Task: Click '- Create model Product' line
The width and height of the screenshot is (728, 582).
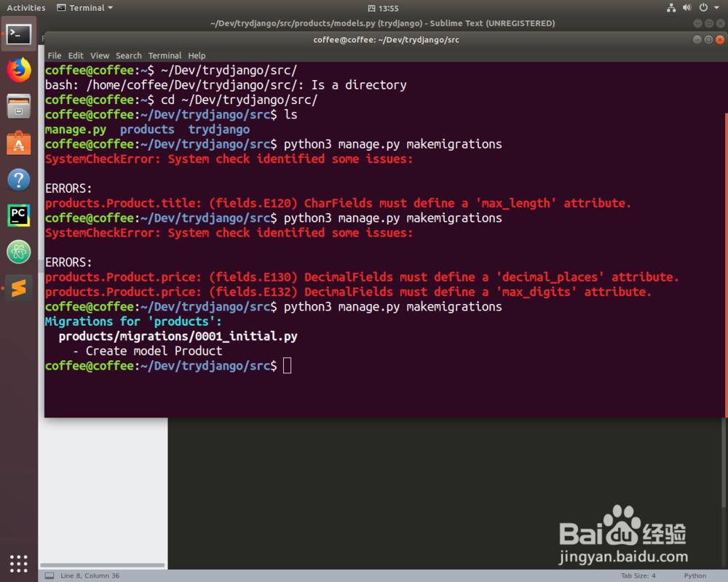Action: (148, 351)
